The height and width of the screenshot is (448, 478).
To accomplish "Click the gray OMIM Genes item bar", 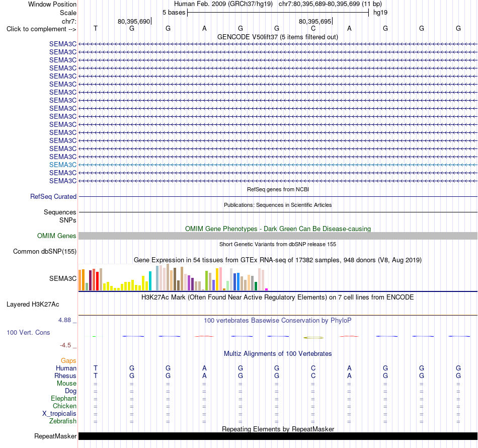I will pos(278,236).
